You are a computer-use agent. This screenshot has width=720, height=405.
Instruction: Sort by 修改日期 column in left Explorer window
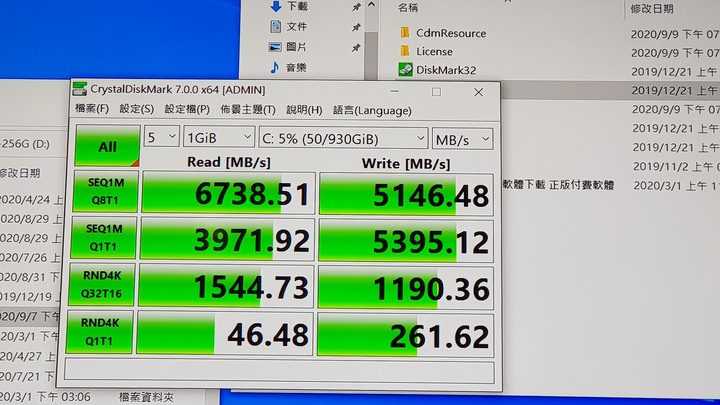[x=19, y=173]
